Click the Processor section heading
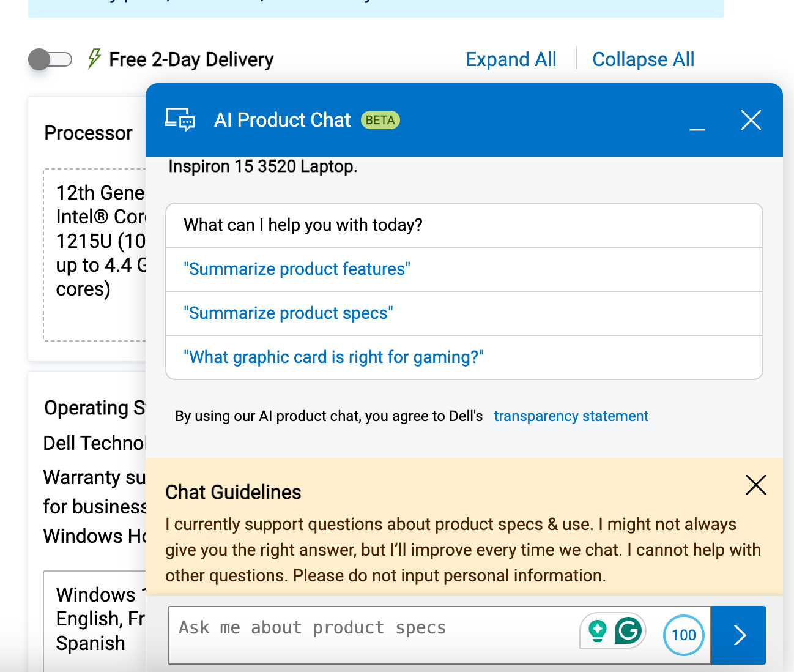 pos(88,133)
